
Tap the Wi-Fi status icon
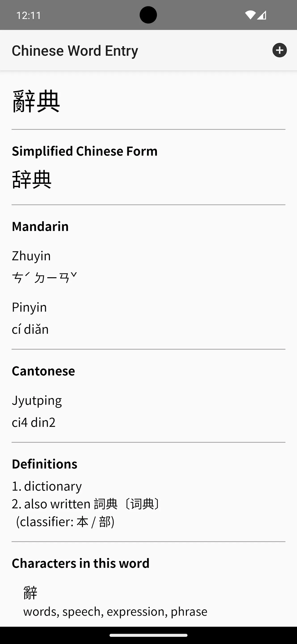pyautogui.click(x=250, y=15)
